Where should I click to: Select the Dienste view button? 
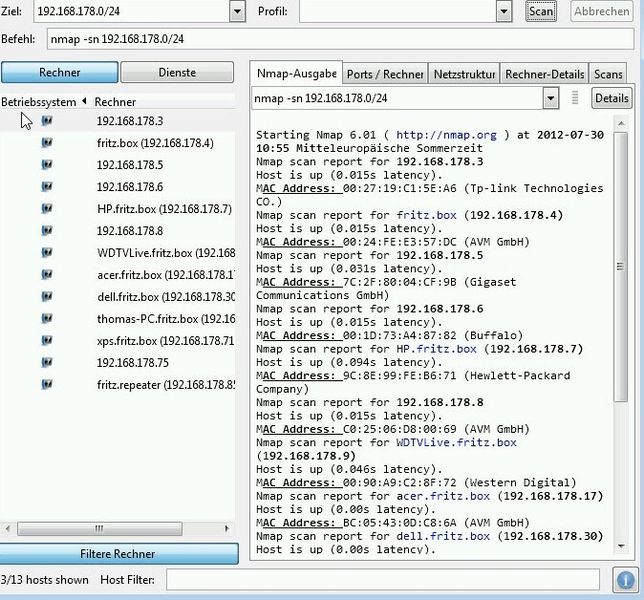pos(177,72)
